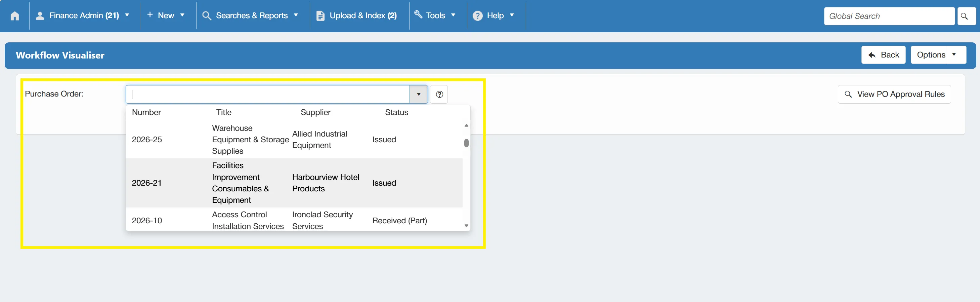Click the magnifier icon beside Searches & Reports
The width and height of the screenshot is (980, 302).
point(207,15)
